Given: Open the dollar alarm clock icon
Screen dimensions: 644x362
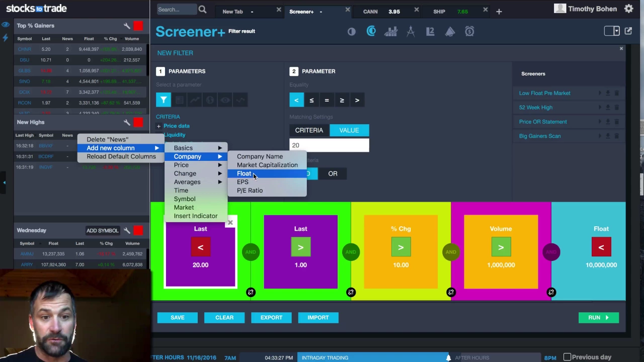Looking at the screenshot, I should 469,32.
